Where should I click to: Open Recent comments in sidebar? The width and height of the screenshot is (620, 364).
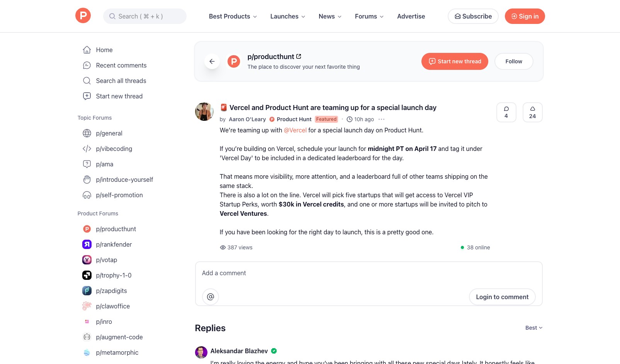coord(121,65)
